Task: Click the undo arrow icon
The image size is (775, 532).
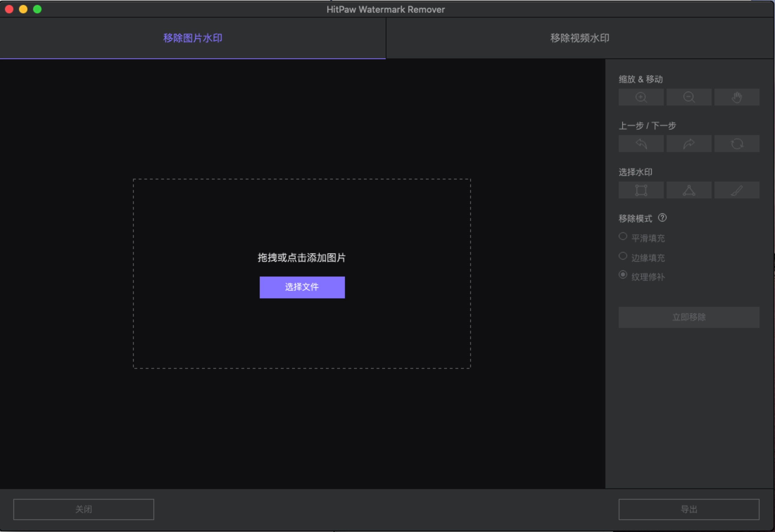Action: click(641, 144)
